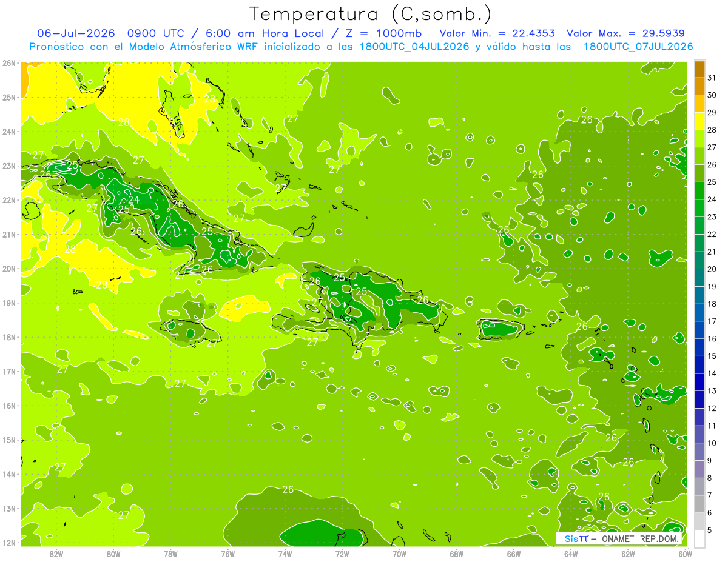The width and height of the screenshot is (728, 562).
Task: Click the '23N' latitude axis label
Action: (8, 166)
